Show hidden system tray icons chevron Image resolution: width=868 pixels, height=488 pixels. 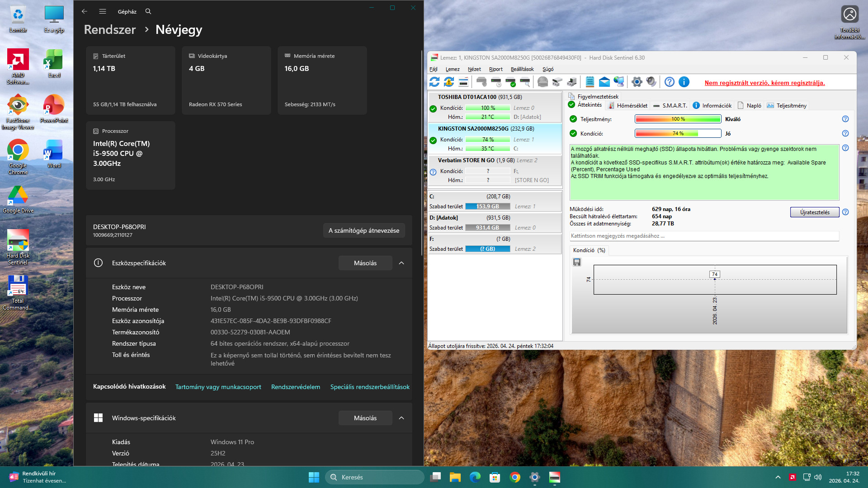pos(778,477)
